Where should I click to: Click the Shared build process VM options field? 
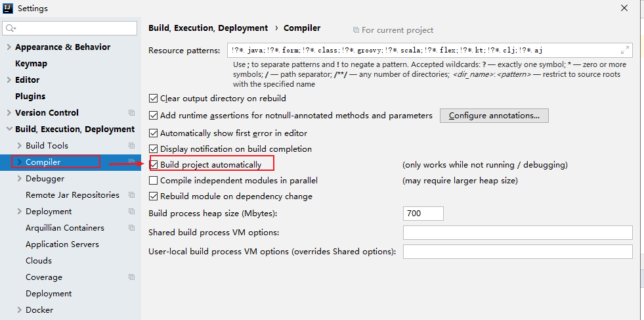coord(518,233)
